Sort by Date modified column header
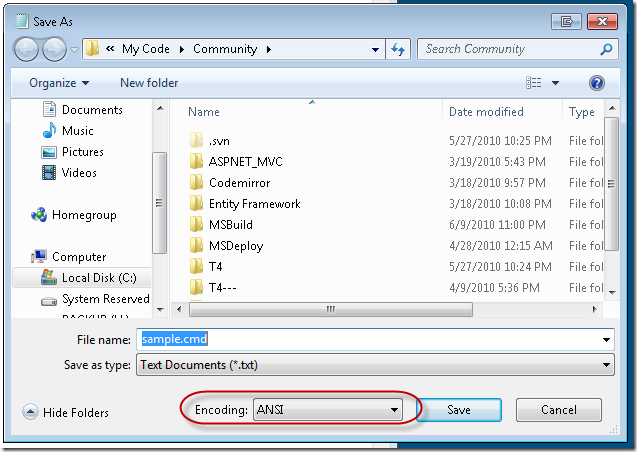This screenshot has width=637, height=452. point(486,112)
